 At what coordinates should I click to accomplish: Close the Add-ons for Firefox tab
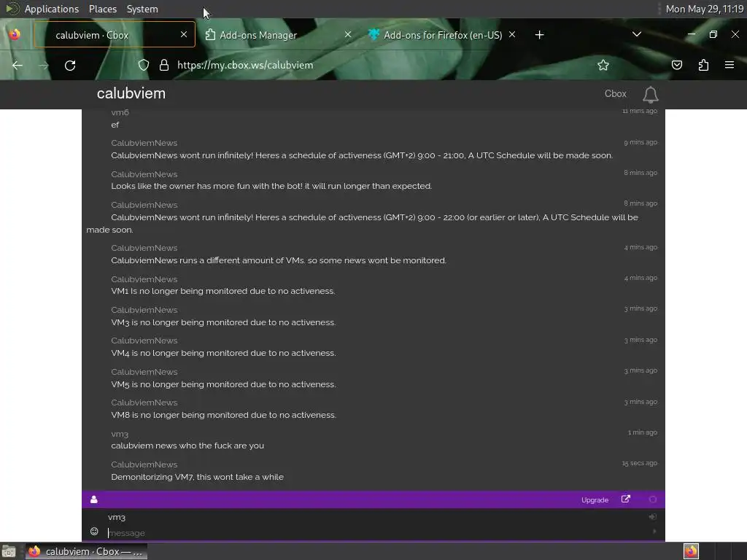(512, 34)
